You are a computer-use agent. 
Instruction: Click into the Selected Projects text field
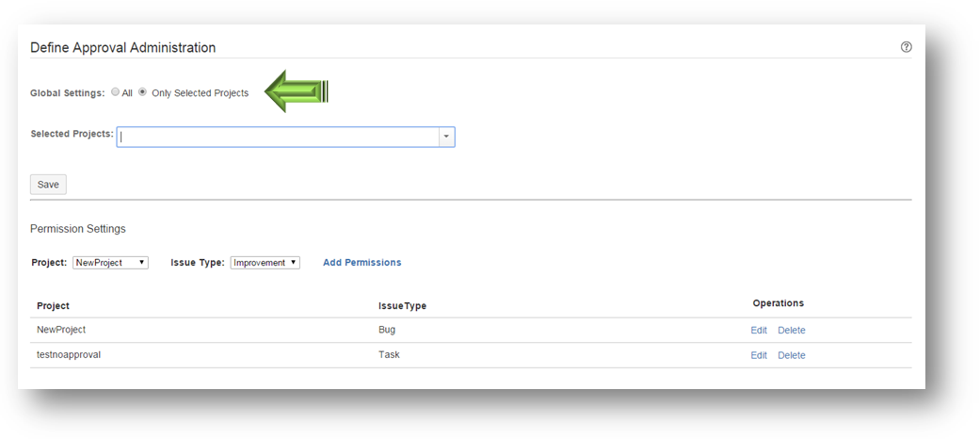tap(278, 138)
